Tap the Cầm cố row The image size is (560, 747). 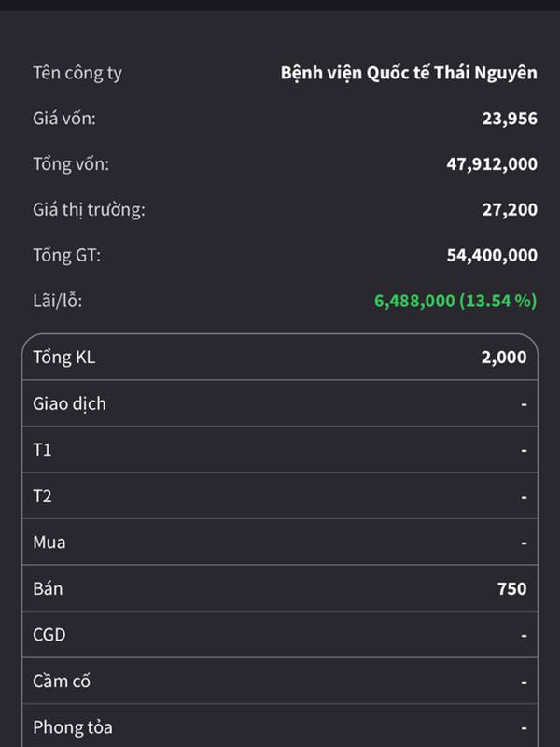coord(280,681)
